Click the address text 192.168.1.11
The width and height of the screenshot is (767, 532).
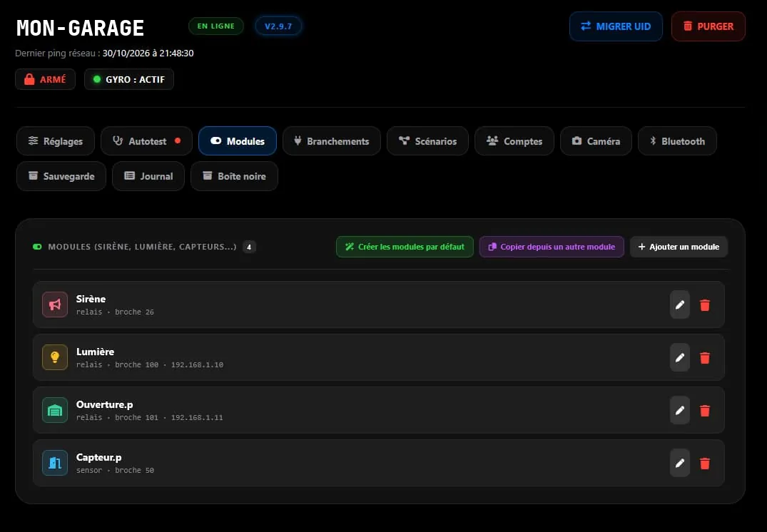[x=197, y=418]
